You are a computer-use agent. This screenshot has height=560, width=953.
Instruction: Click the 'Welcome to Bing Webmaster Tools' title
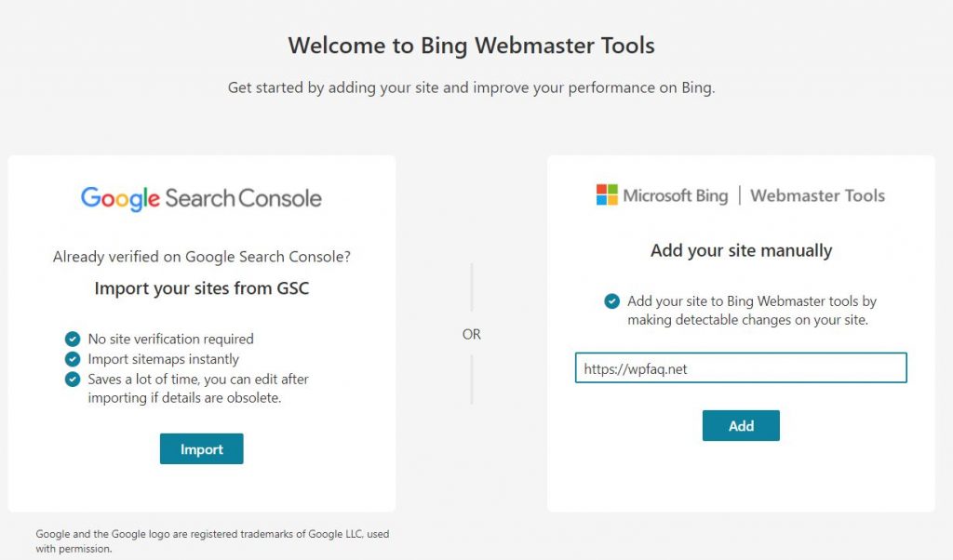pos(472,45)
